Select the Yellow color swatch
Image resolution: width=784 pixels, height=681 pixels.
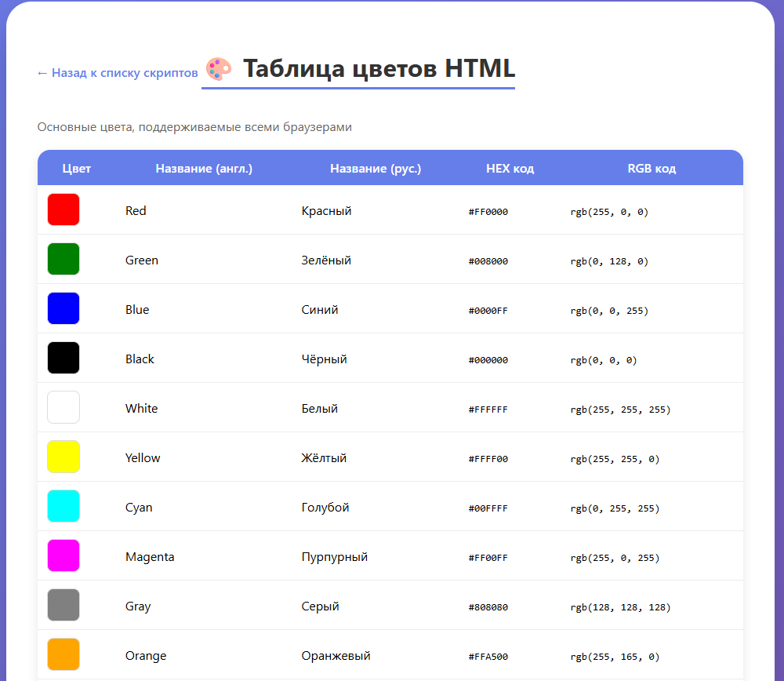click(64, 457)
